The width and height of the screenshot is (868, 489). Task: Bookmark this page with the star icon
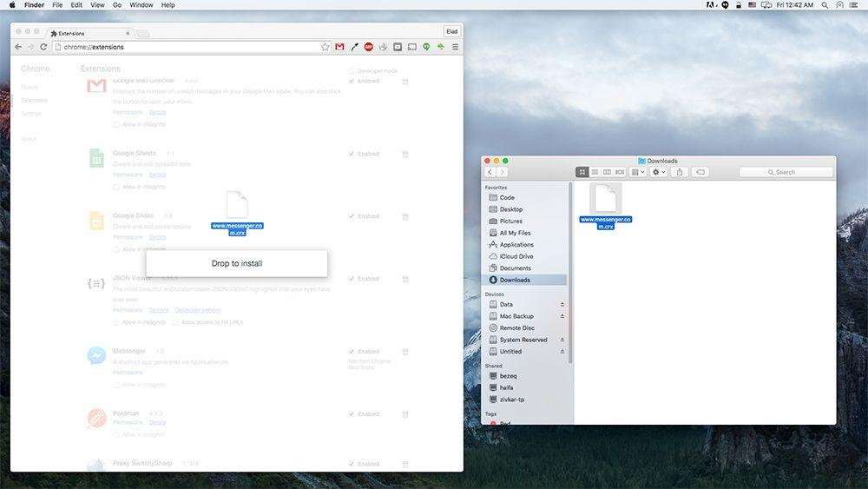tap(325, 47)
